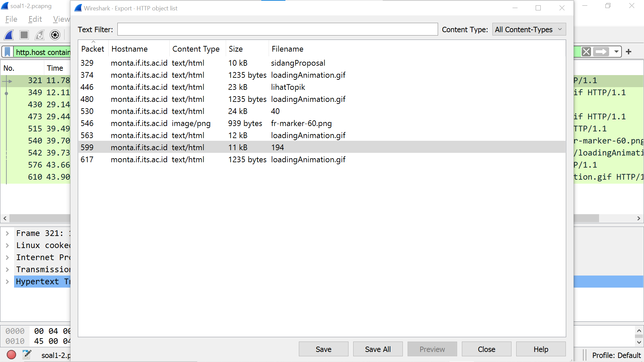This screenshot has width=644, height=362.
Task: Expand the Linux cooked capture row
Action: tap(7, 245)
